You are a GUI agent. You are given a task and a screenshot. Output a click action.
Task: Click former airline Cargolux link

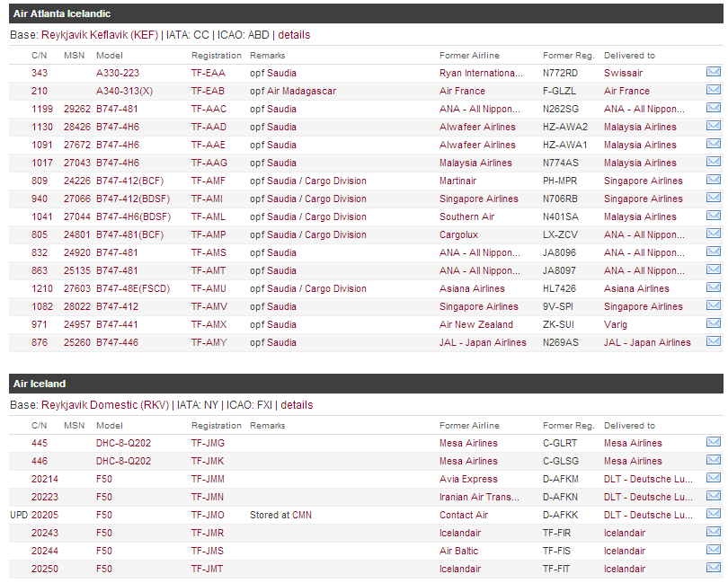click(x=458, y=234)
